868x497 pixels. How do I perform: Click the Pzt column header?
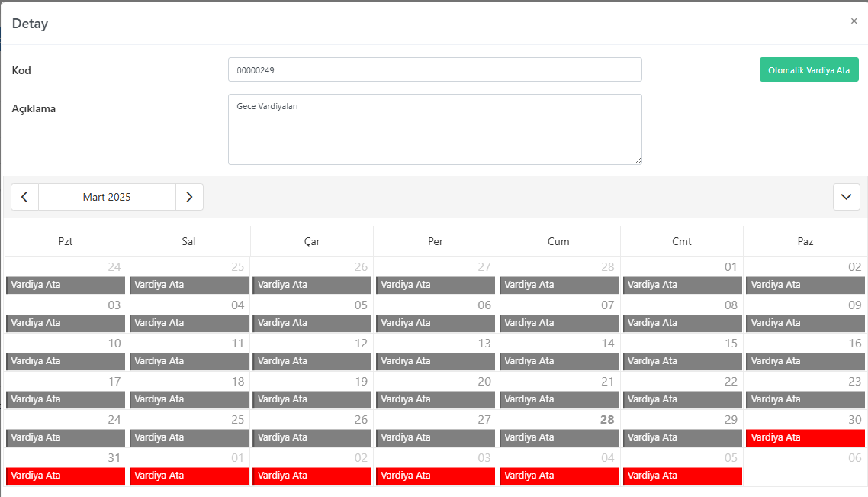point(66,241)
